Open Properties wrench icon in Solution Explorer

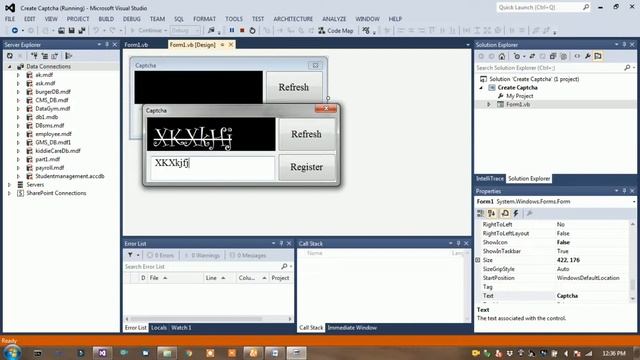pyautogui.click(x=588, y=56)
